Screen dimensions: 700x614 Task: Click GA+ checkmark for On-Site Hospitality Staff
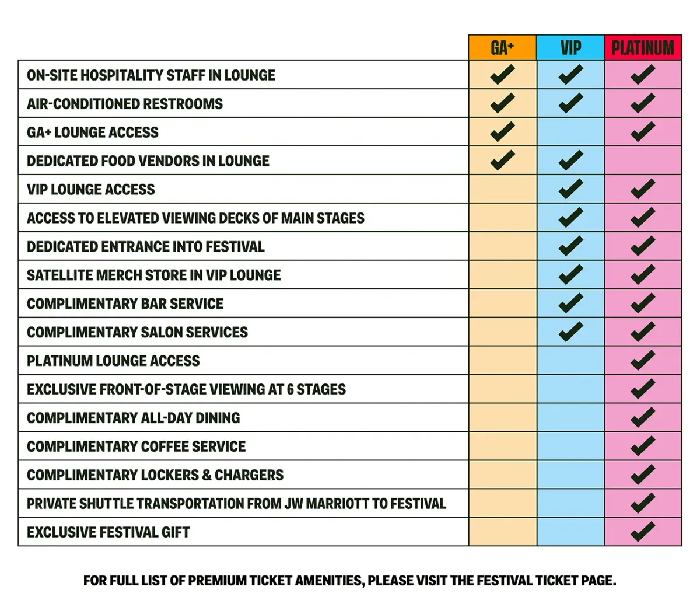(502, 75)
